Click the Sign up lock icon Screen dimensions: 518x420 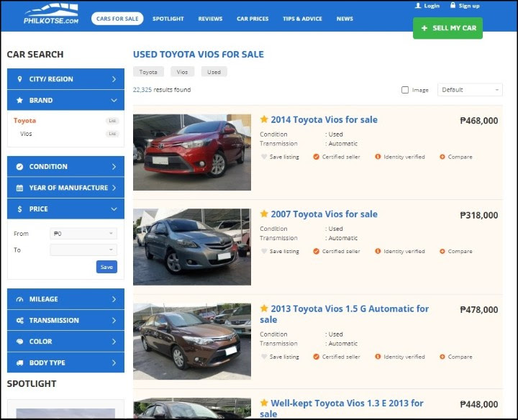[453, 5]
